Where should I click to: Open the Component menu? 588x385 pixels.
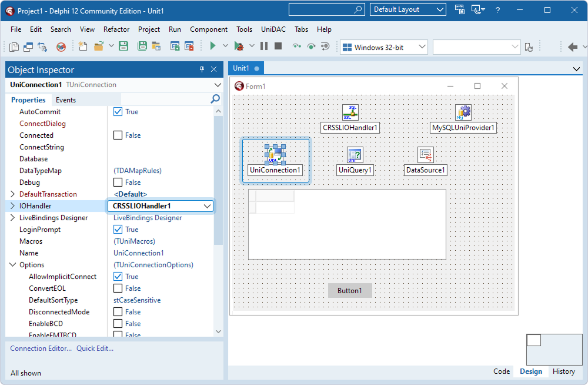pyautogui.click(x=209, y=29)
